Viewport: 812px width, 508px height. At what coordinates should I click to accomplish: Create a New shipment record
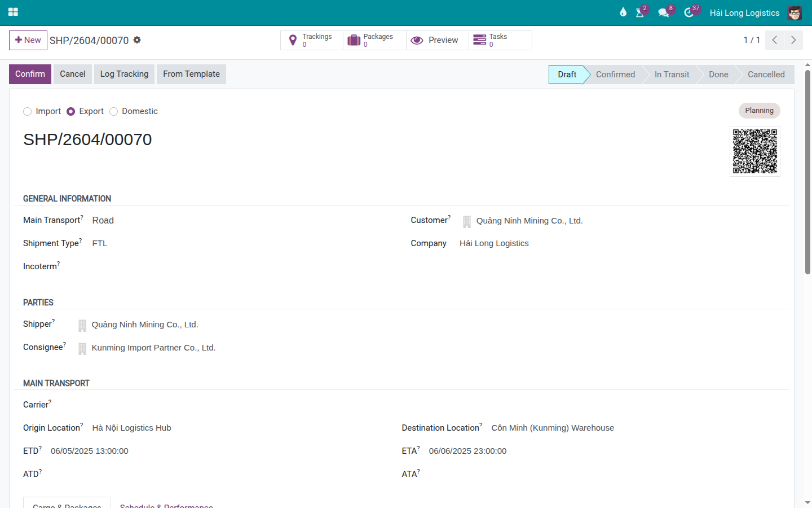point(28,40)
